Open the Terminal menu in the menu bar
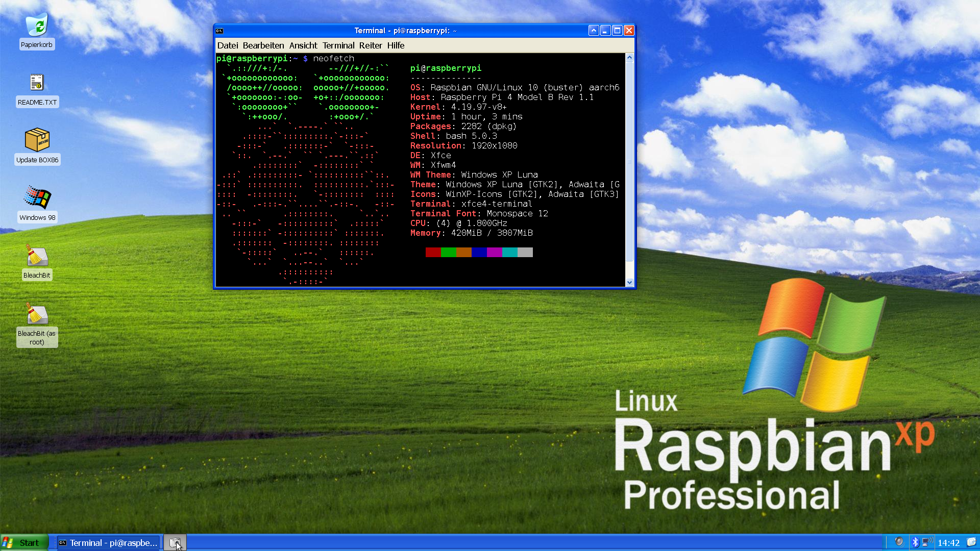Screen dimensions: 980x551 pos(338,45)
